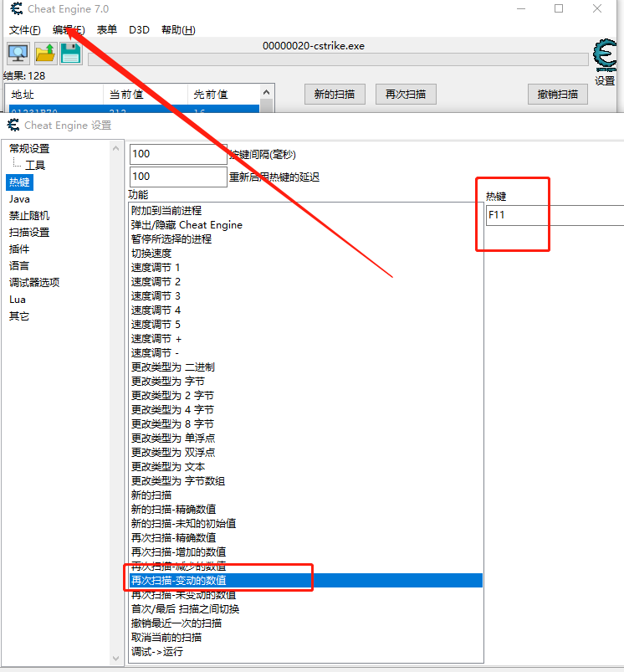Screen dimensions: 624x672
Task: Select 禁止随机 in settings tree
Action: 29,216
